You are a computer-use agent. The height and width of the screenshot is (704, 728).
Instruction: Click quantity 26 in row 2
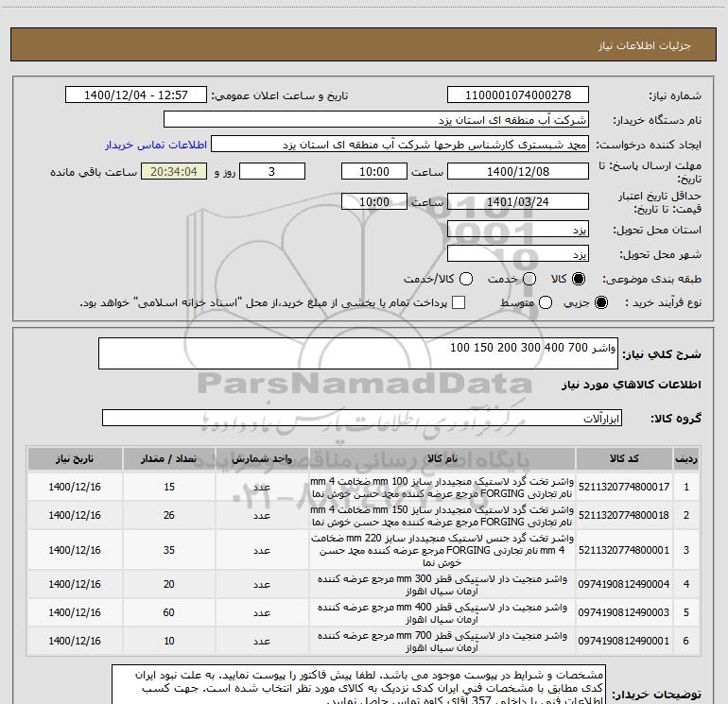[169, 515]
